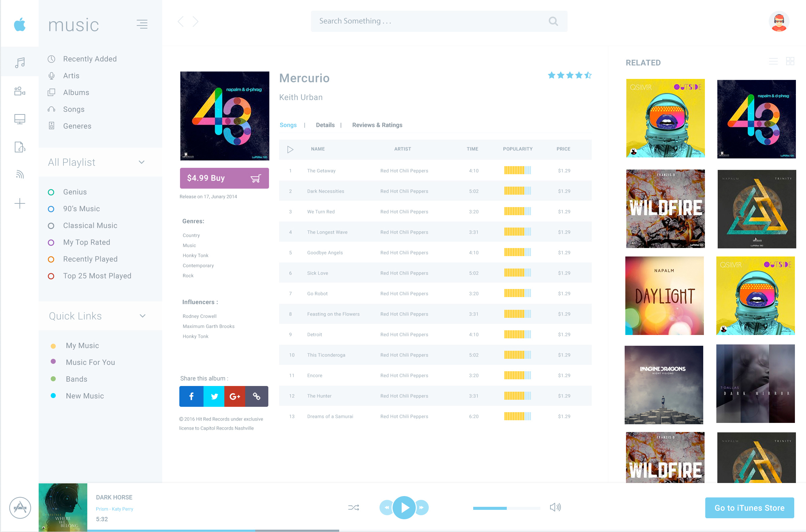The width and height of the screenshot is (806, 532).
Task: Select the Recently Played playlist circle
Action: pyautogui.click(x=51, y=259)
